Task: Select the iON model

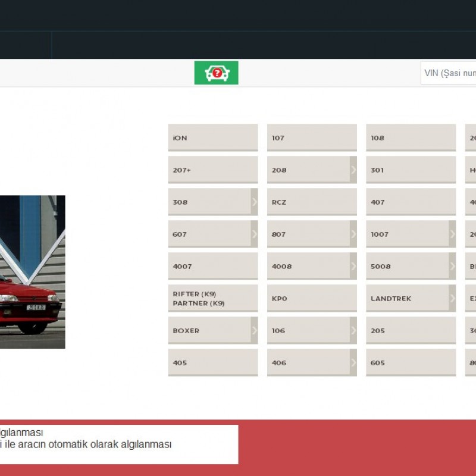Action: 212,137
